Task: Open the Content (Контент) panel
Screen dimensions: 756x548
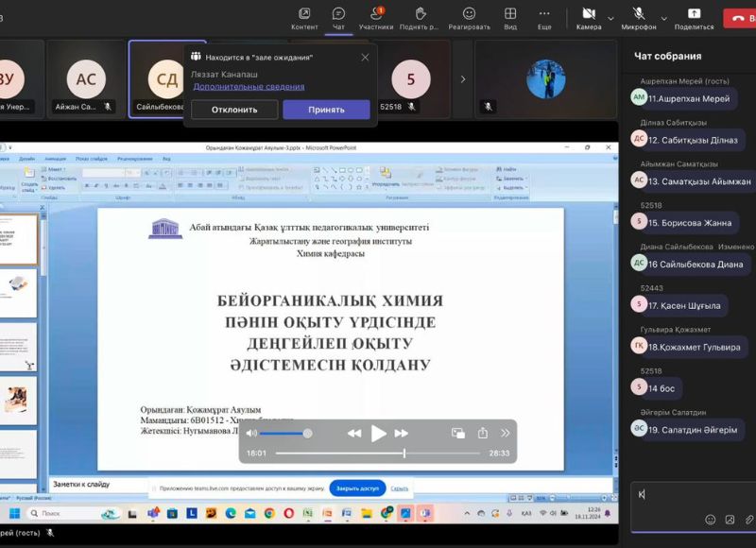Action: click(x=304, y=17)
